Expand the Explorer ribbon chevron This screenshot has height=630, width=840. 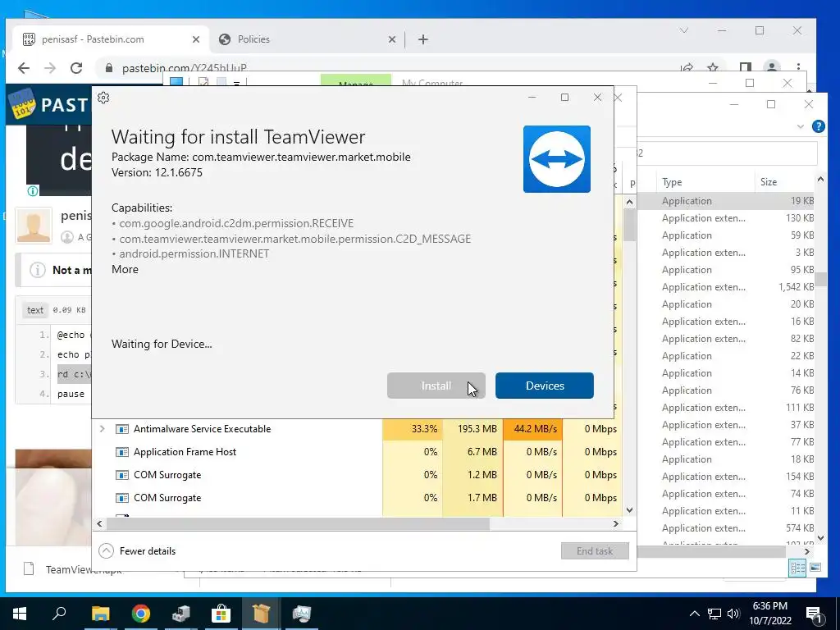[801, 126]
